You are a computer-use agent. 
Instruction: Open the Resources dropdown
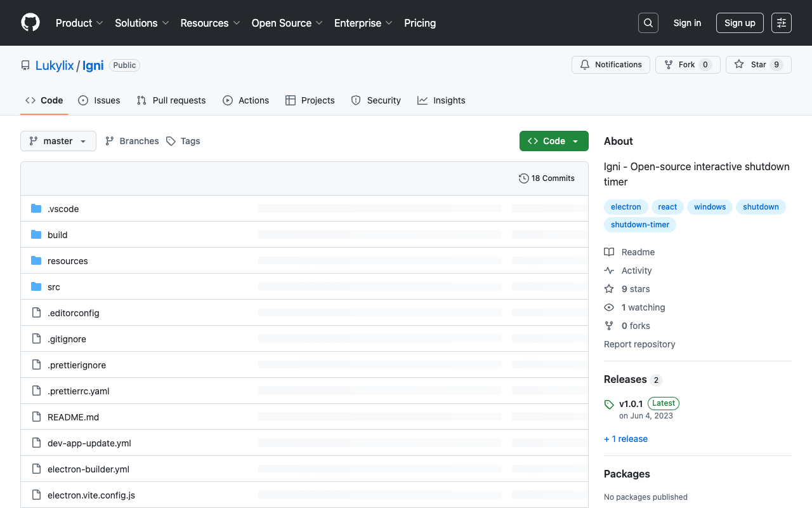coord(210,23)
